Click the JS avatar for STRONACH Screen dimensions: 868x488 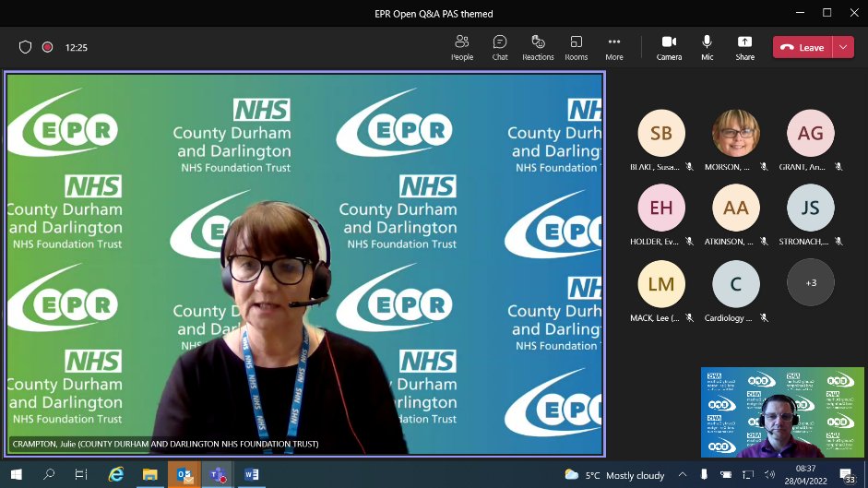click(811, 208)
